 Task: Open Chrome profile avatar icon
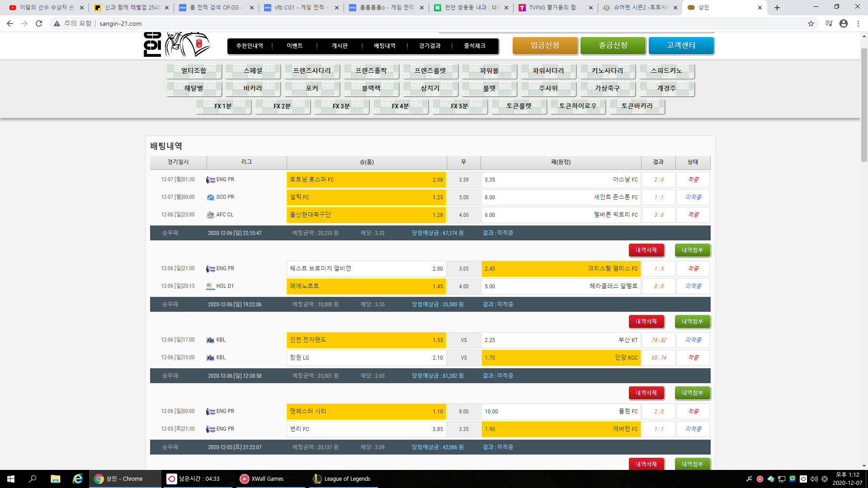coord(844,23)
